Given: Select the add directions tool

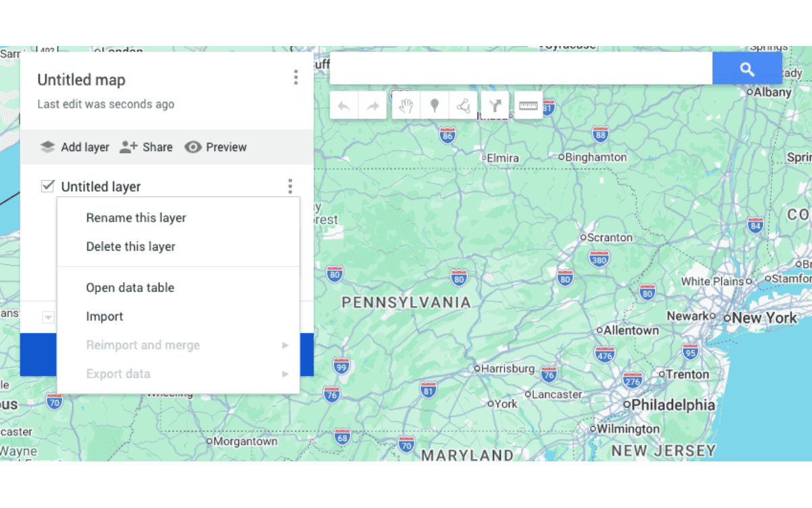Looking at the screenshot, I should tap(495, 106).
